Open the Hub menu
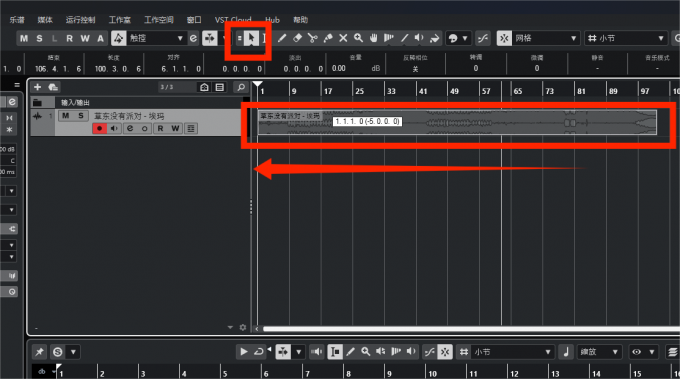The image size is (680, 379). coord(272,20)
